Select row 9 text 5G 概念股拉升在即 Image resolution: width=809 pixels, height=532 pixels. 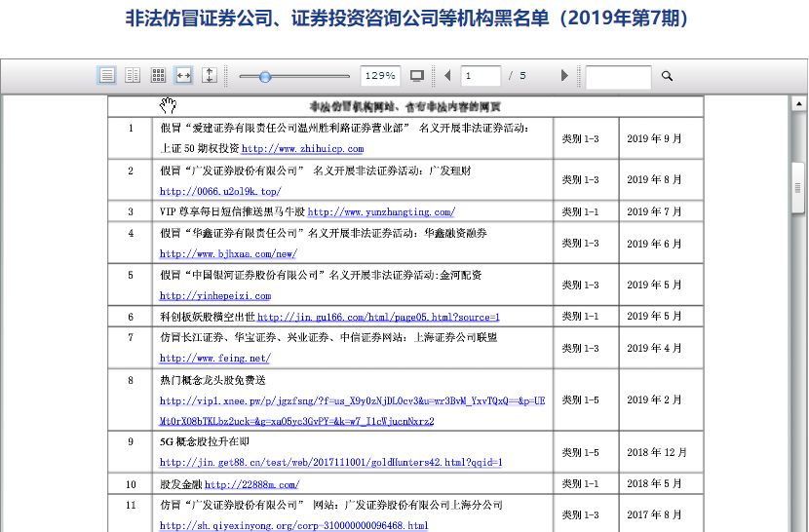point(205,441)
